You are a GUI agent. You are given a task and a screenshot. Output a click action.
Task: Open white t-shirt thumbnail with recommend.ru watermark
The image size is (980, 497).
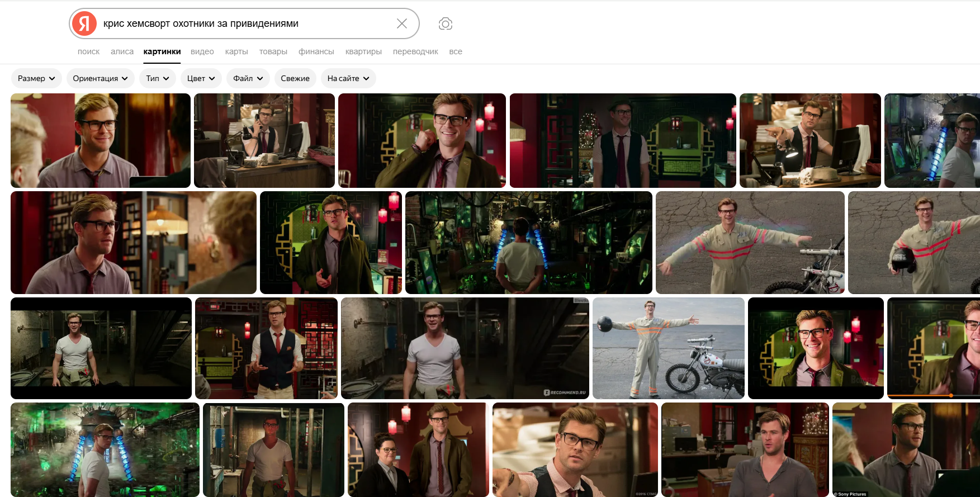(x=465, y=348)
